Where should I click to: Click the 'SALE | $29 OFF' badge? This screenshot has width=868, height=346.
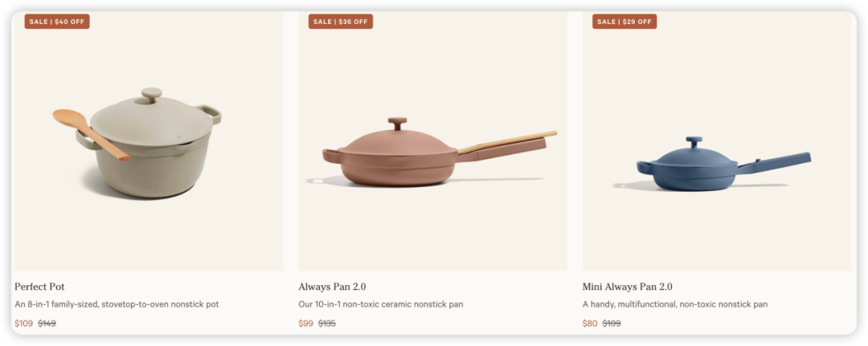click(624, 22)
